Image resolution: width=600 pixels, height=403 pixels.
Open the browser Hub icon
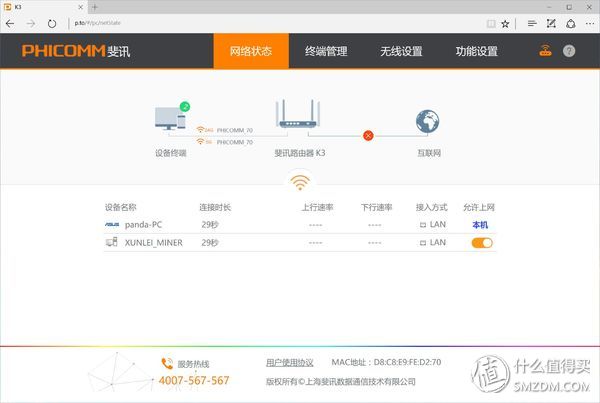coord(532,24)
